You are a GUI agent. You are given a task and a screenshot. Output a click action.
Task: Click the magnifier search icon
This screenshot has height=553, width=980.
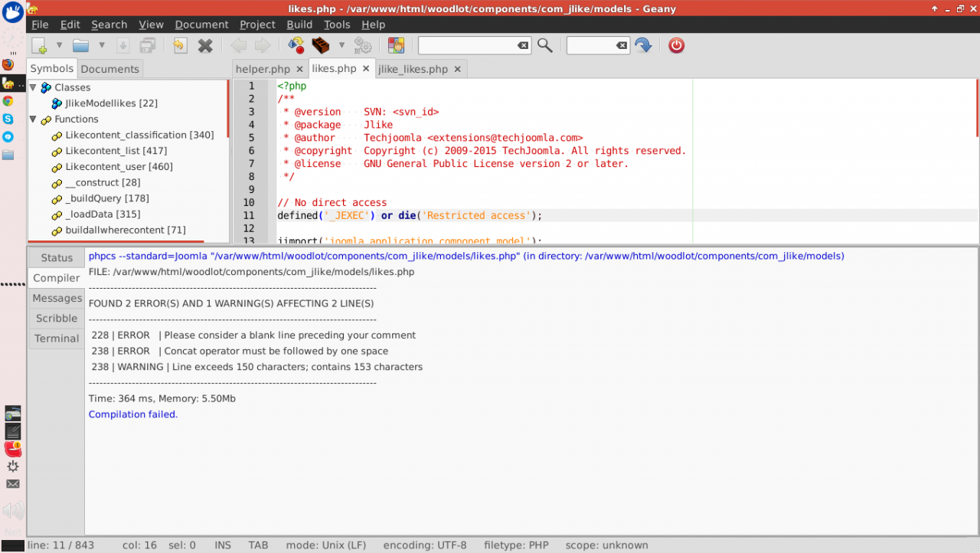544,45
